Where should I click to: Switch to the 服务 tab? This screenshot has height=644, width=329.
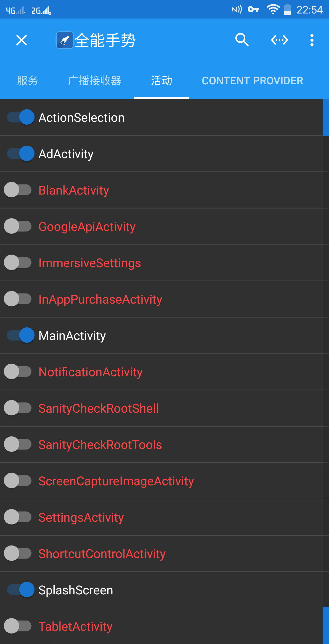tap(27, 80)
